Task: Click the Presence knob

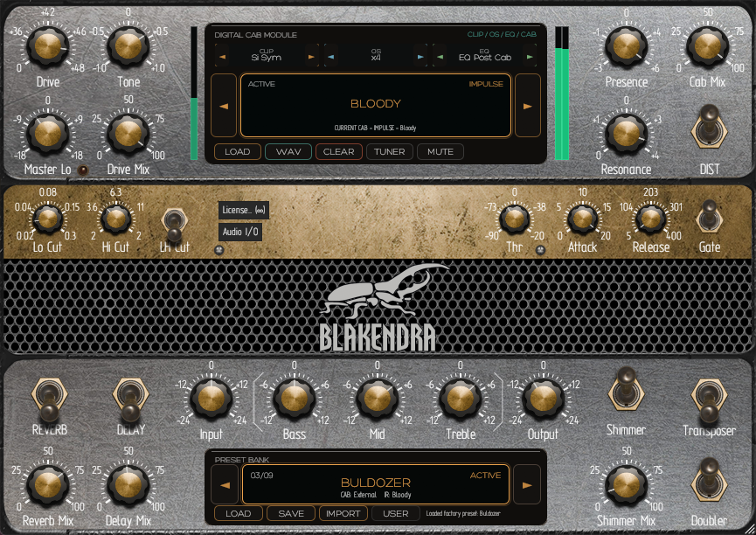Action: tap(627, 47)
